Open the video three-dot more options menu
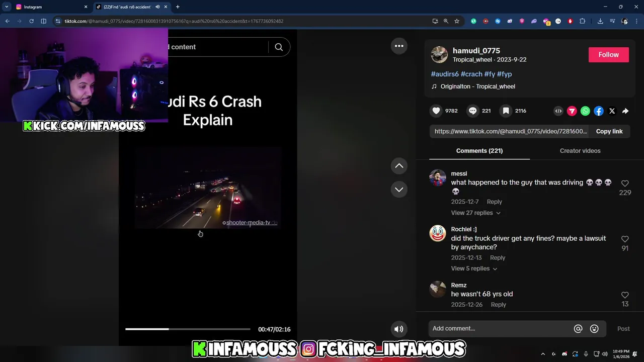Viewport: 644px width, 362px height. tap(399, 46)
